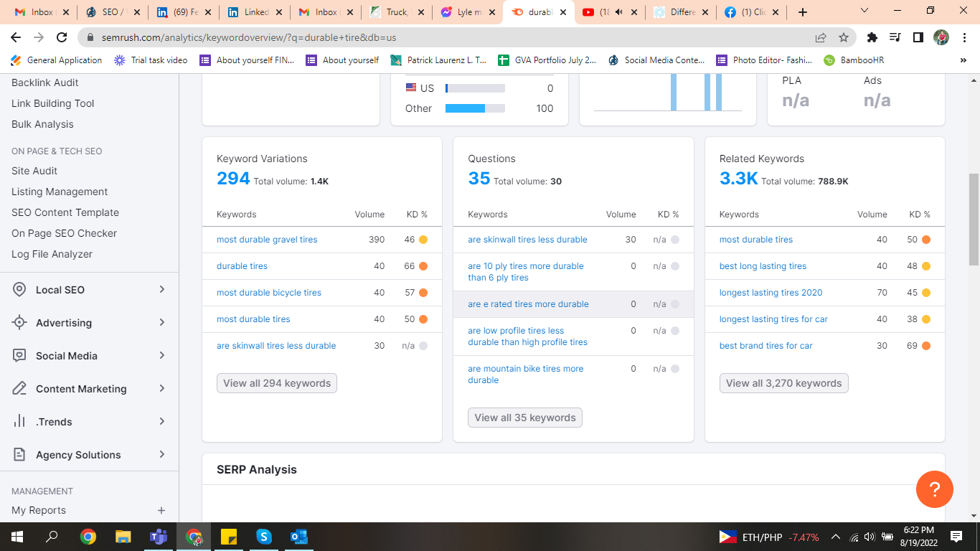Click the browser forward arrow
The width and height of the screenshot is (980, 551).
(x=39, y=37)
